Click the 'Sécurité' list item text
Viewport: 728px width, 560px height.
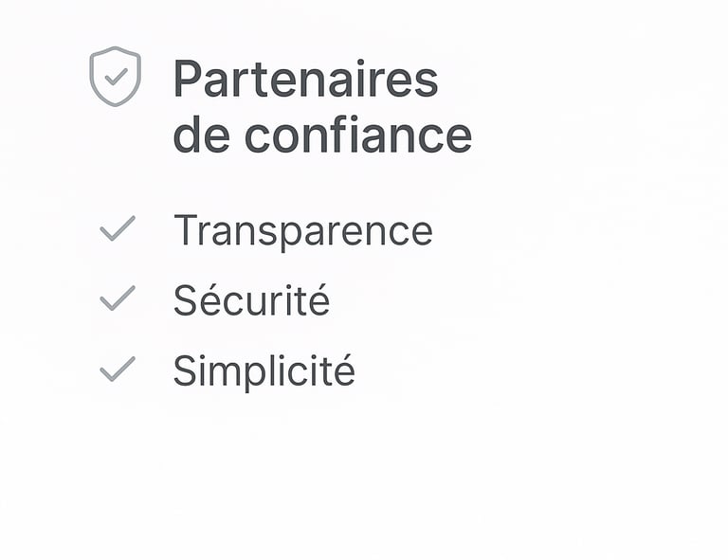[251, 301]
